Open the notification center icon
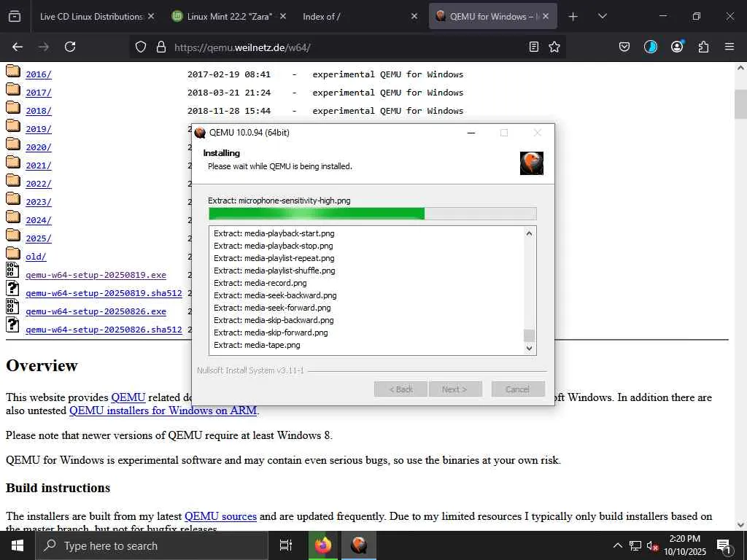The width and height of the screenshot is (747, 560). coord(723,545)
